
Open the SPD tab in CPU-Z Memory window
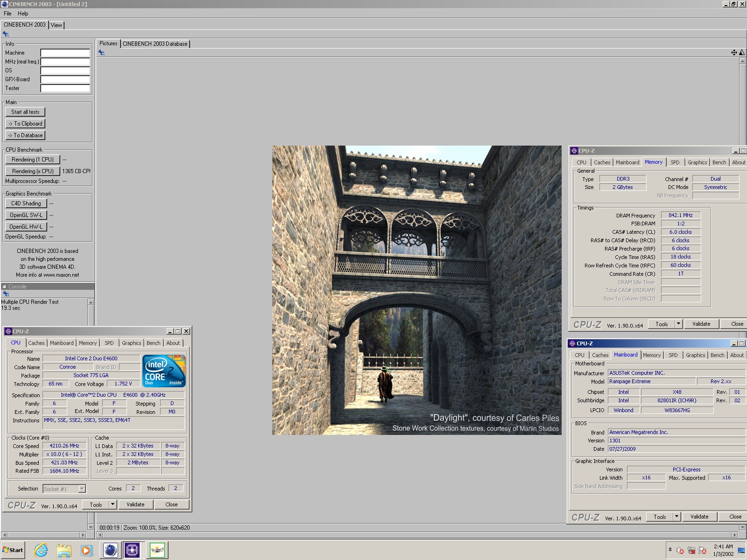tap(675, 162)
